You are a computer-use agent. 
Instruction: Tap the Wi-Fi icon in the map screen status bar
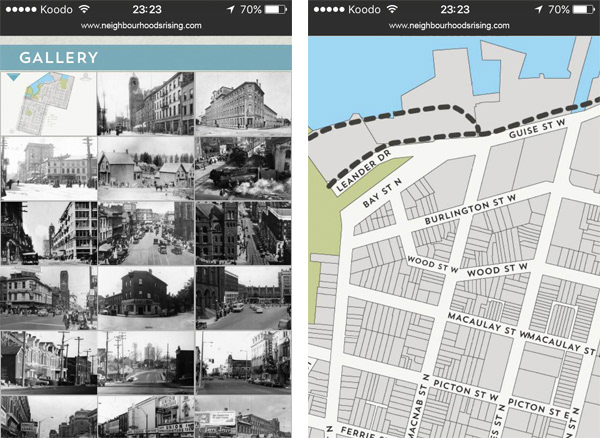(x=392, y=9)
